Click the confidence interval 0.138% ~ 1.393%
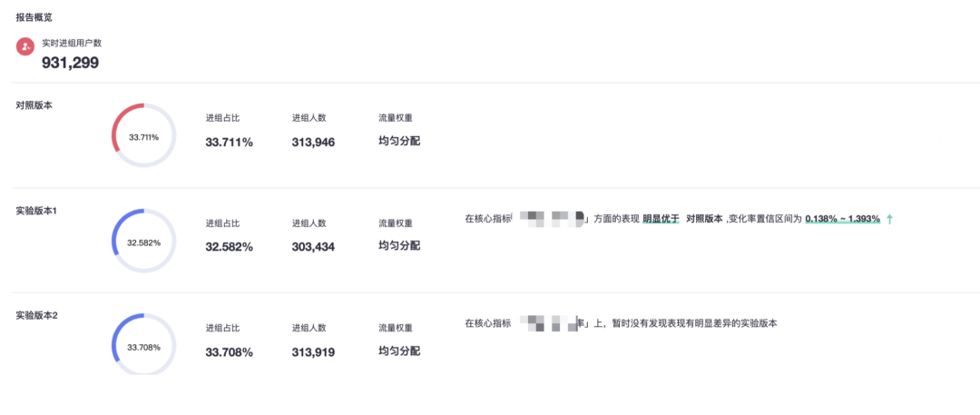980x415 pixels. coord(842,219)
